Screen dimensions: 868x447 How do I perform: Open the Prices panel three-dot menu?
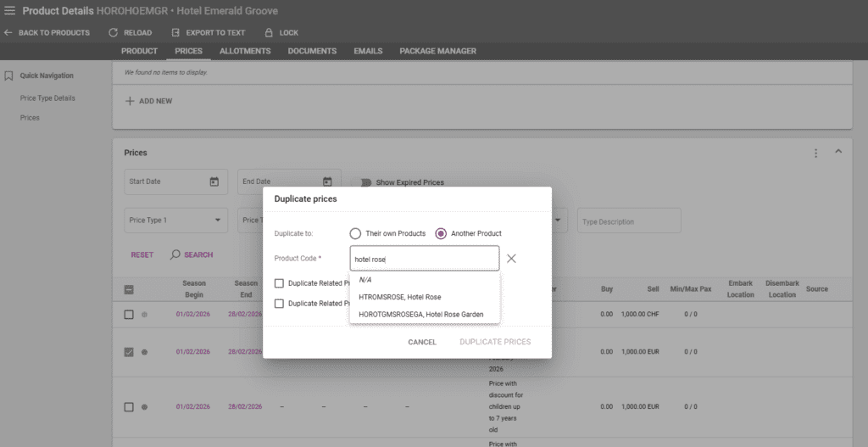[x=815, y=153]
